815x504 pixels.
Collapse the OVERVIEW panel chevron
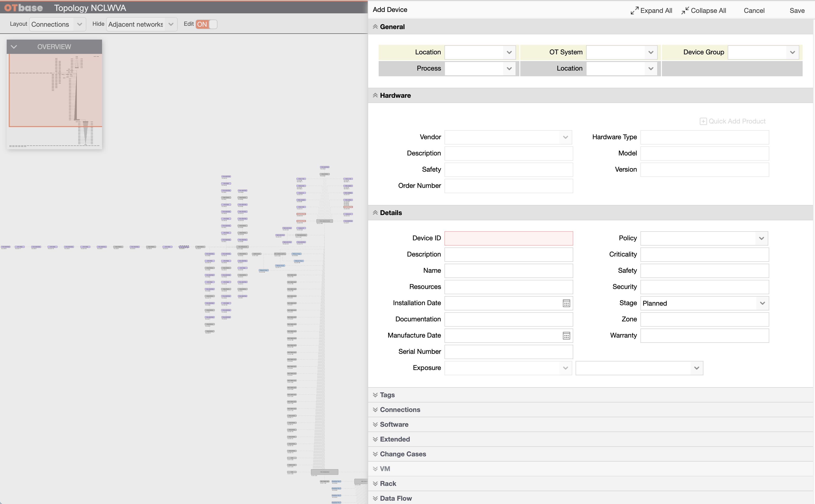point(14,47)
